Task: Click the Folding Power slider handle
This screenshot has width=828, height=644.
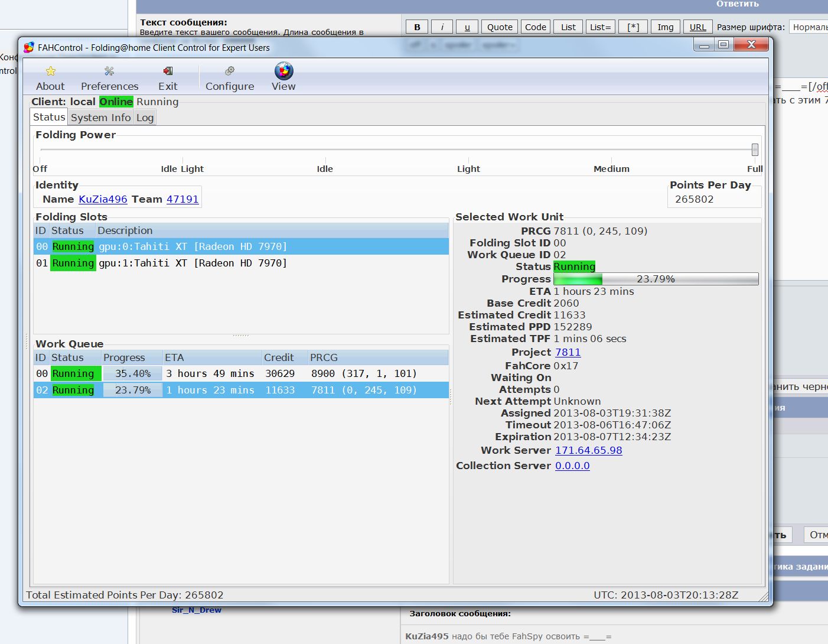Action: click(755, 149)
